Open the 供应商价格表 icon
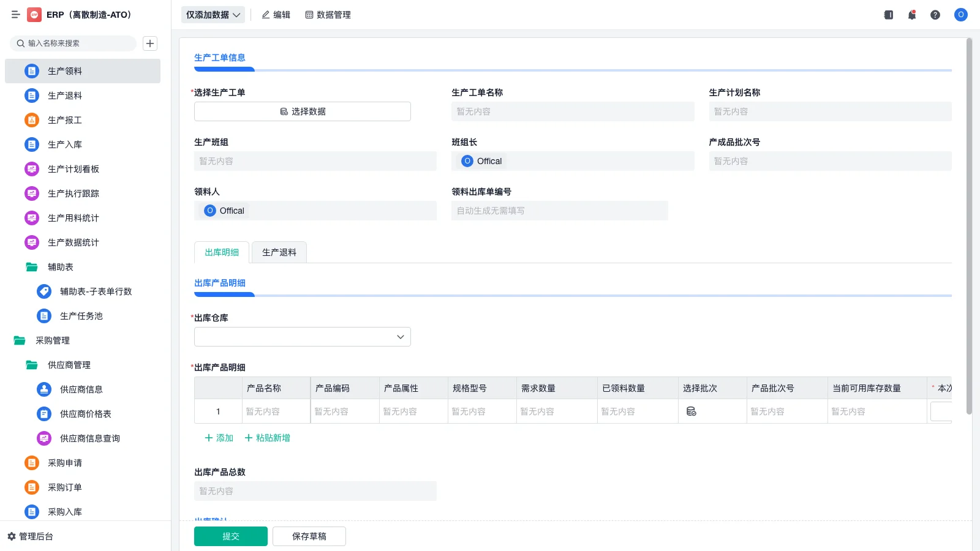Viewport: 980px width, 551px height. (44, 414)
